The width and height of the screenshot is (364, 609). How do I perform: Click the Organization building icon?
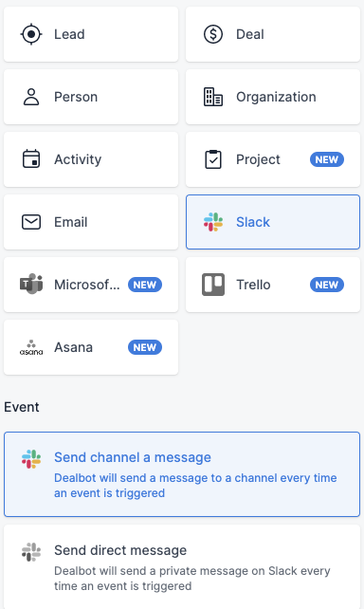click(x=213, y=97)
